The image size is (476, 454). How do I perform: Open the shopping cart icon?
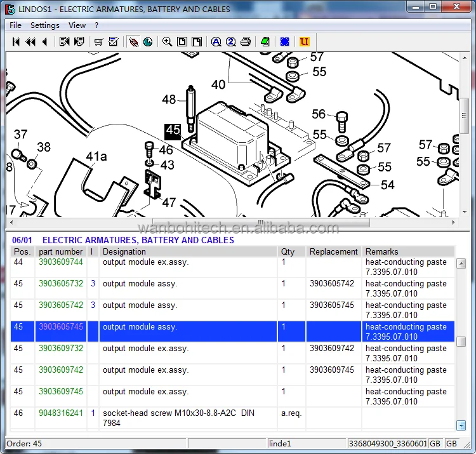[x=98, y=42]
